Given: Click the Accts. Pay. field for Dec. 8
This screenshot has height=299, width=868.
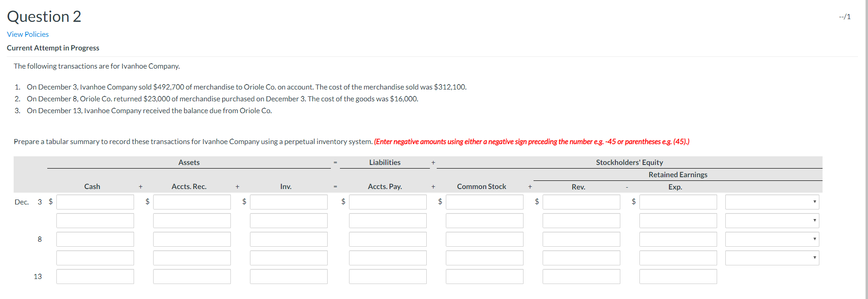Looking at the screenshot, I should click(388, 239).
